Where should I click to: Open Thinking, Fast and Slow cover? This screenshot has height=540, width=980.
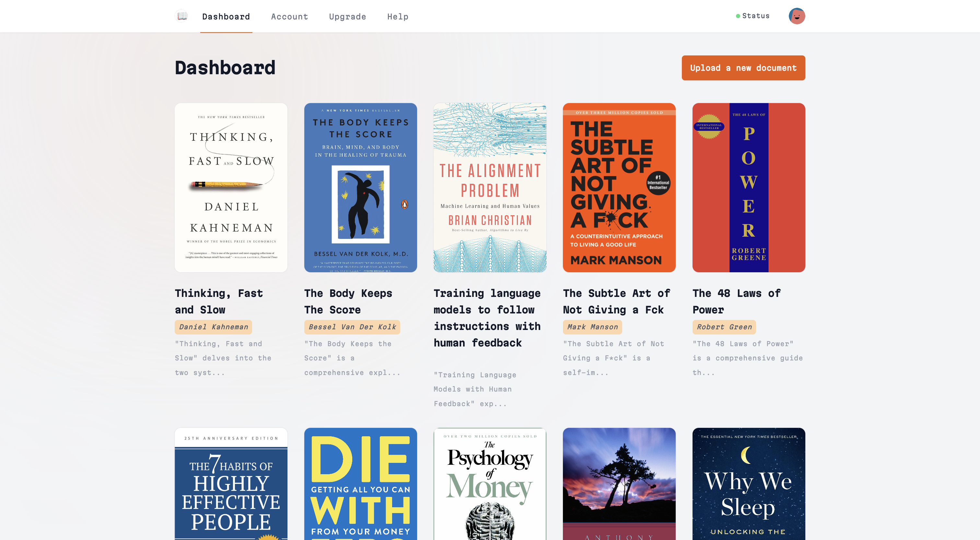[231, 188]
